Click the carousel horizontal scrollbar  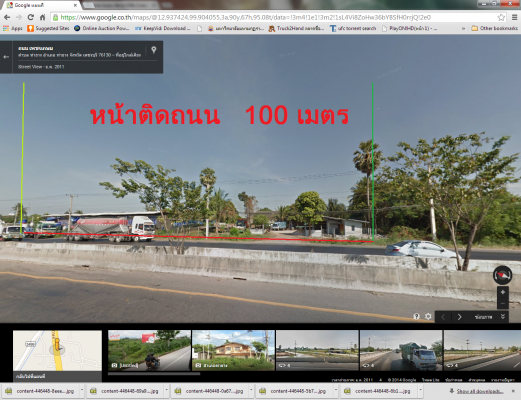[x=154, y=374]
